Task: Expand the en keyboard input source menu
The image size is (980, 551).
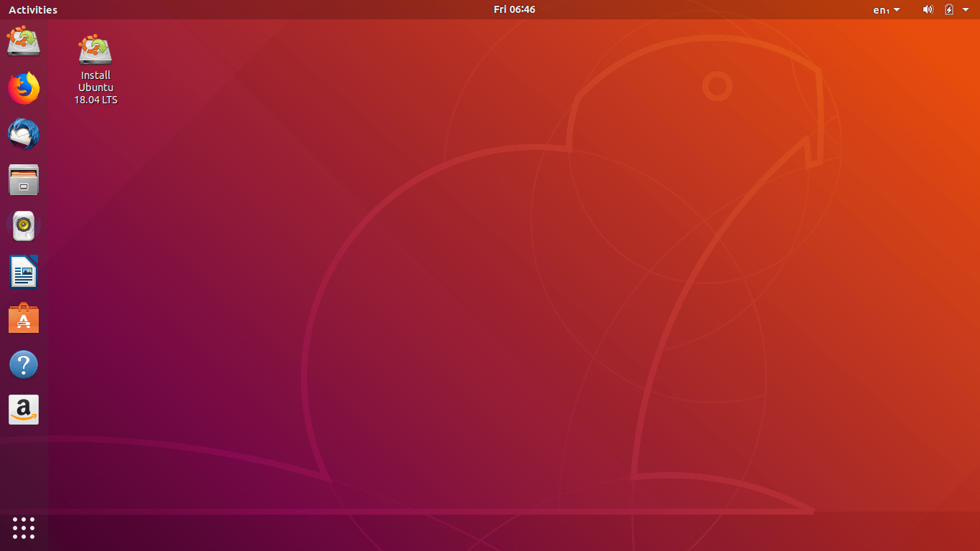Action: 887,10
